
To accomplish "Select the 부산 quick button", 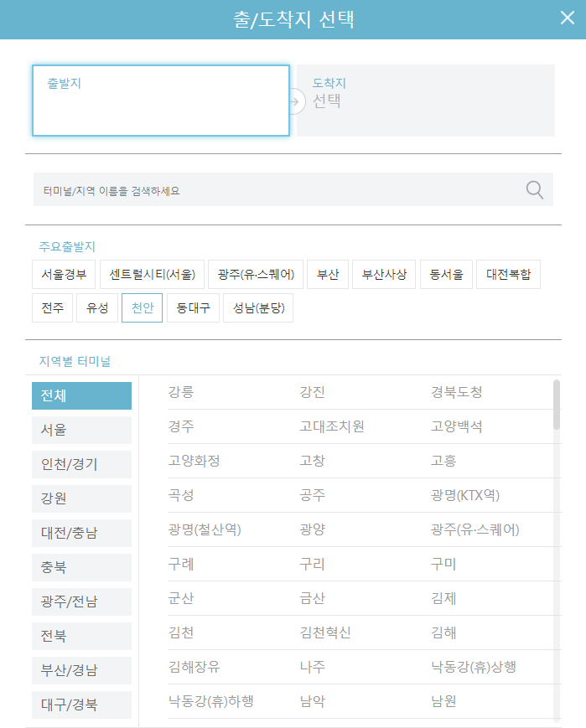I will [x=328, y=275].
